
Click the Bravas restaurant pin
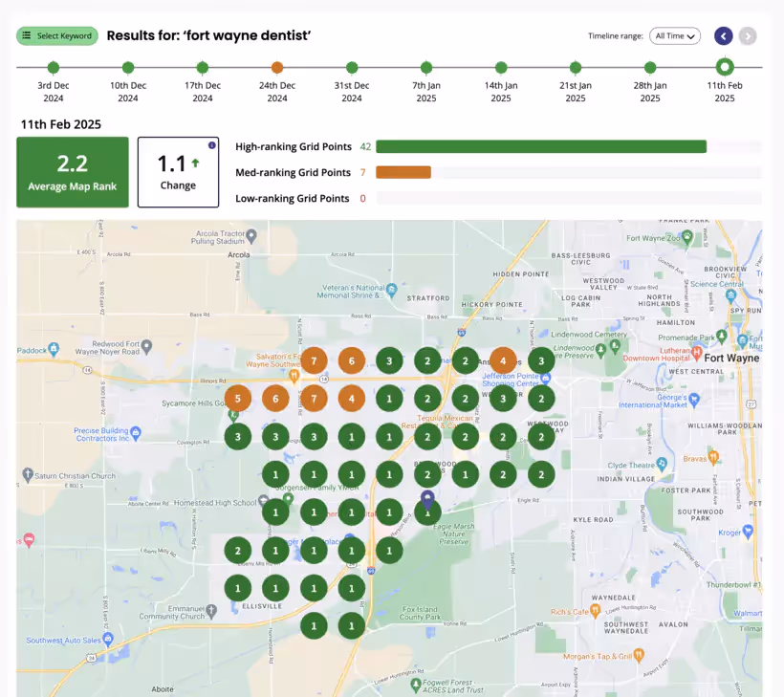click(x=713, y=457)
